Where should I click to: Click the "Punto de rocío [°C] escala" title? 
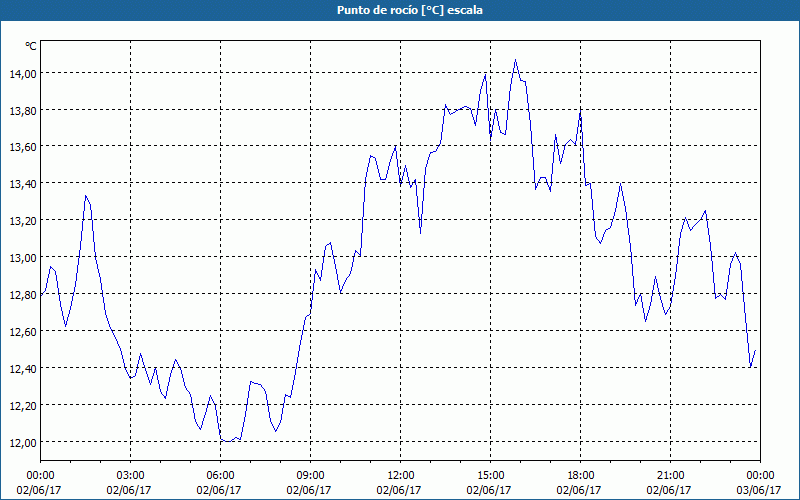(410, 10)
